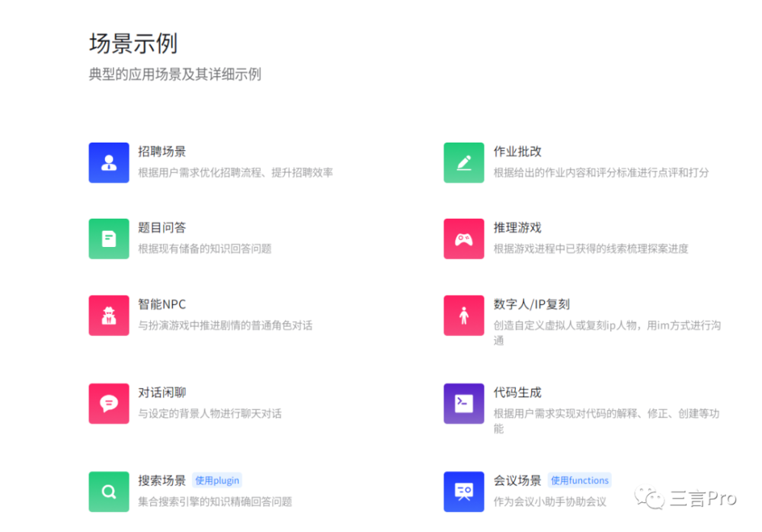Select the 推理游戏 title
This screenshot has height=532, width=762.
pyautogui.click(x=517, y=228)
